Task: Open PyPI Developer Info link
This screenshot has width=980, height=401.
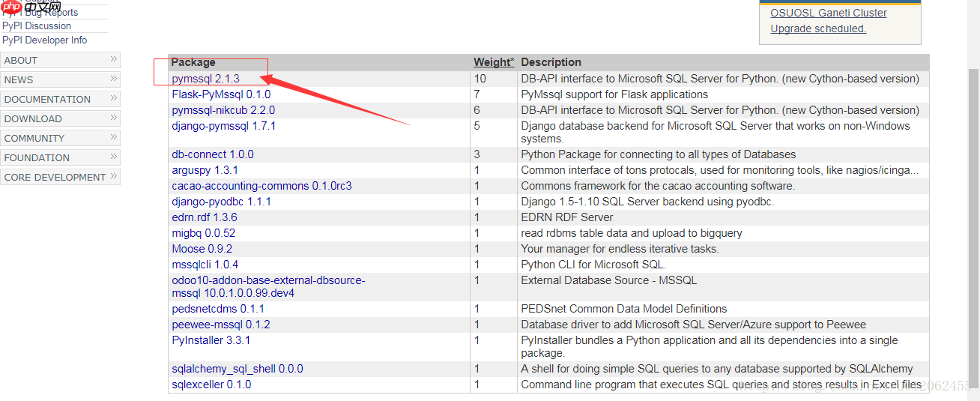Action: coord(44,40)
